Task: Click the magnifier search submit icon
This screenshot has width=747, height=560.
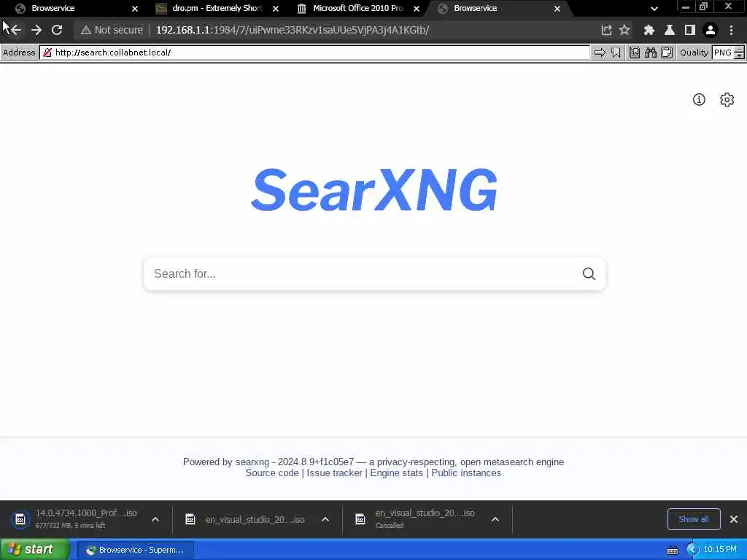Action: coord(589,274)
